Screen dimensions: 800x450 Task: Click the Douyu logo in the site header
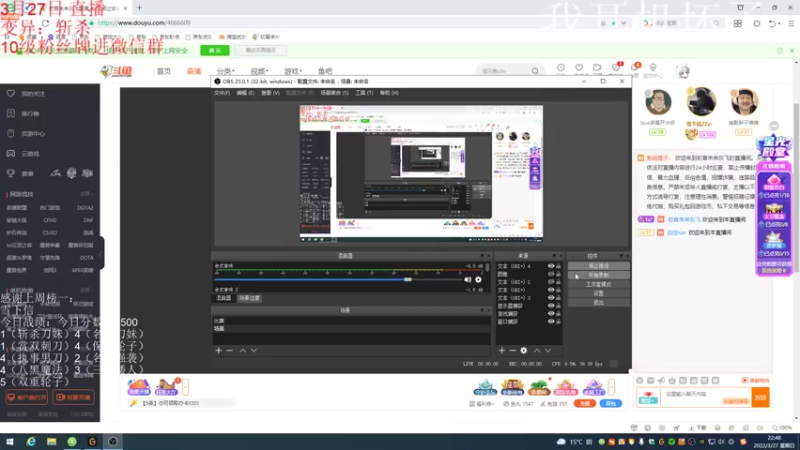tap(116, 71)
